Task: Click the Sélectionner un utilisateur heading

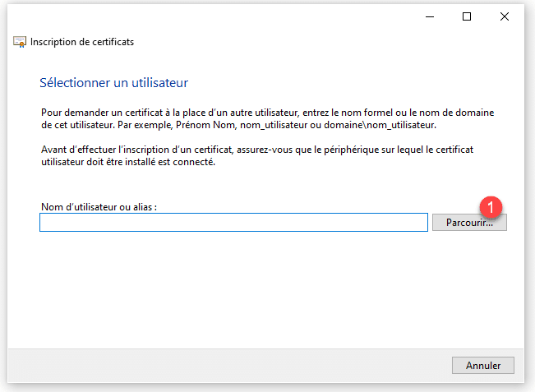Action: [x=114, y=83]
